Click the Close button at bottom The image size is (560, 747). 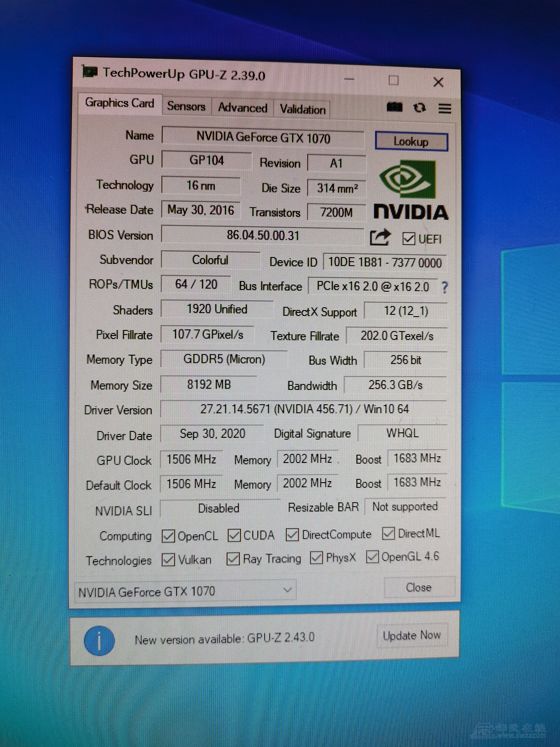418,588
